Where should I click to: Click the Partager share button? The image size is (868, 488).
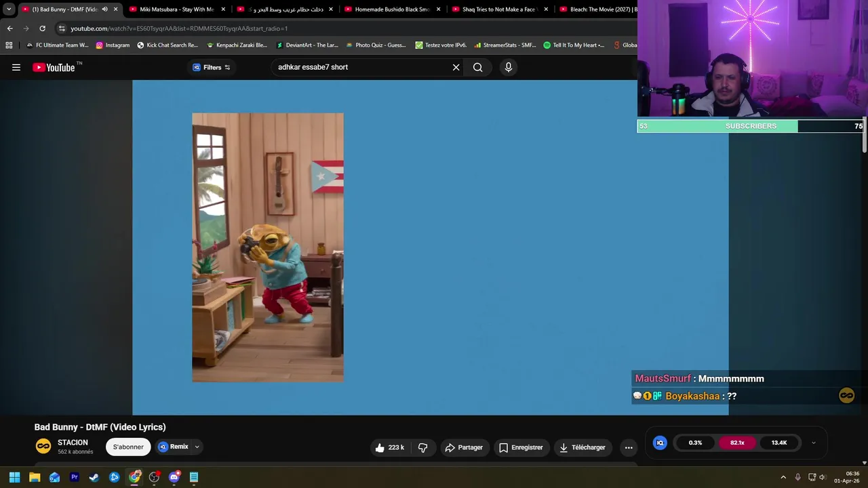click(464, 447)
